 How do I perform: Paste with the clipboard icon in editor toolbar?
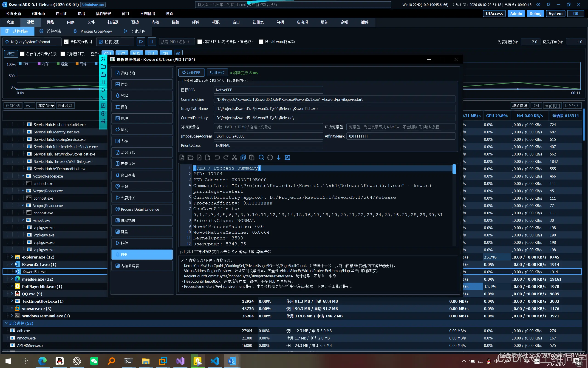(x=252, y=158)
